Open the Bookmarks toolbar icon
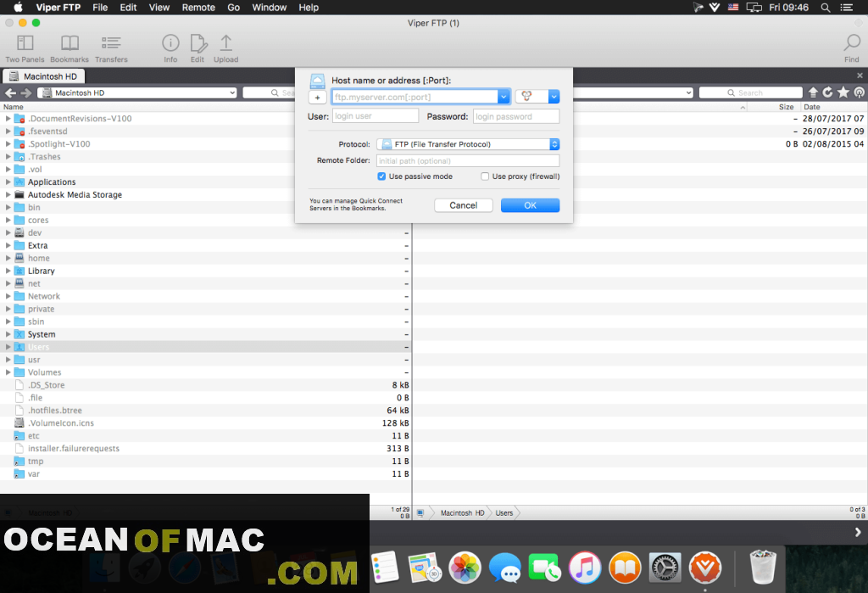868x593 pixels. click(70, 43)
